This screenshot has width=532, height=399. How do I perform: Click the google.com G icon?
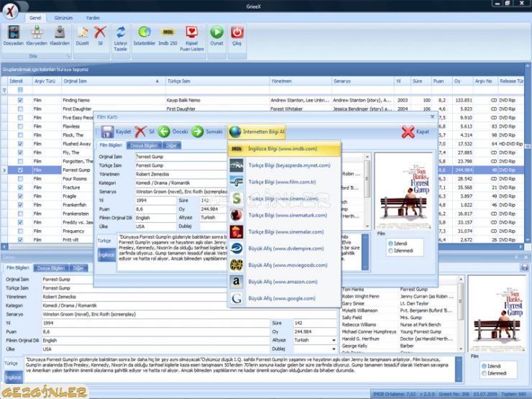pos(237,298)
